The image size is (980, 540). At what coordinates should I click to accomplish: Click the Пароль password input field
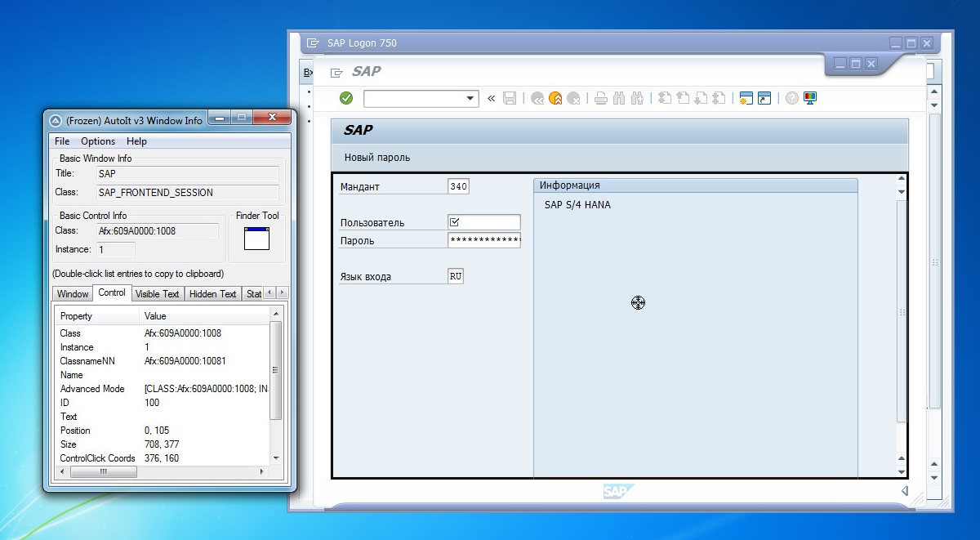[x=484, y=240]
